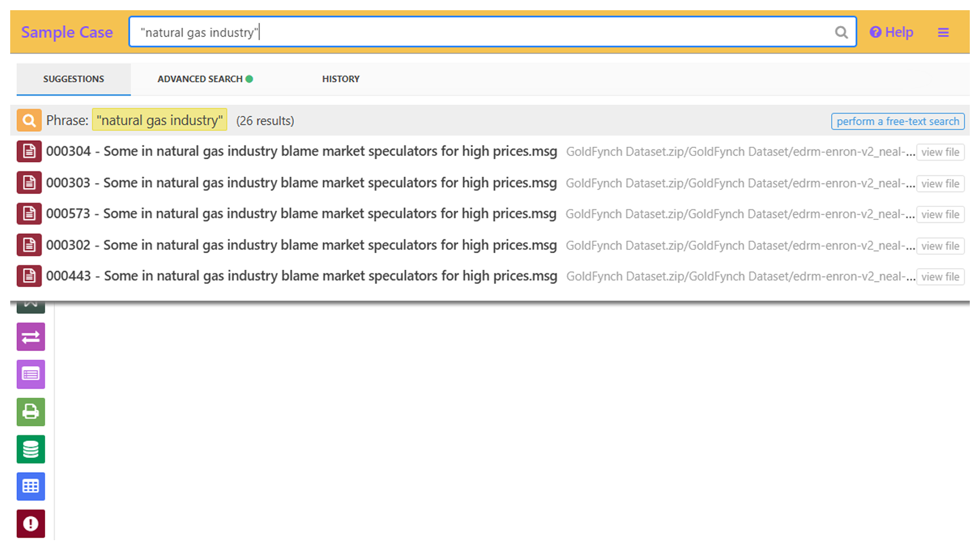This screenshot has height=547, width=980.
Task: Open result 000573 natural gas industry message
Action: pyautogui.click(x=301, y=214)
